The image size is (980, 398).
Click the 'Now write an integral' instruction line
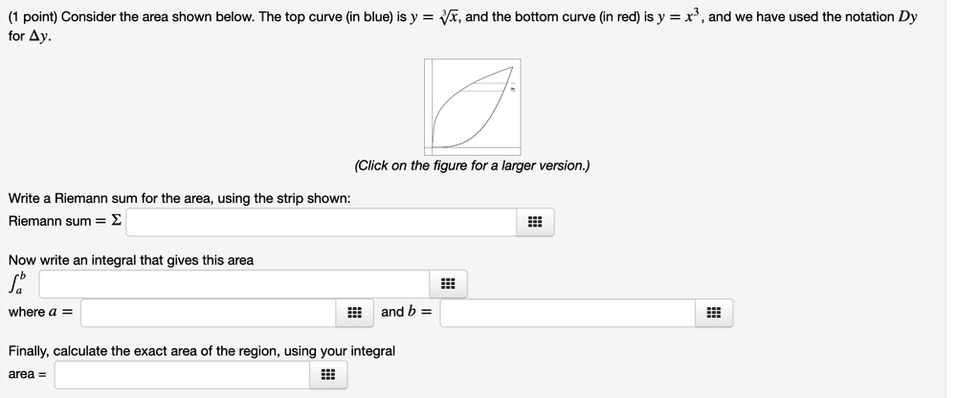click(130, 260)
